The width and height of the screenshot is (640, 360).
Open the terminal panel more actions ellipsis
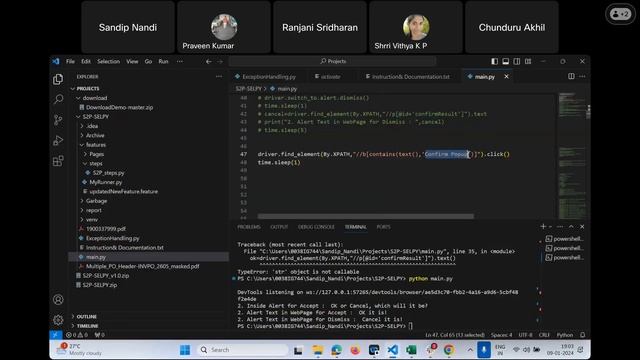point(560,227)
